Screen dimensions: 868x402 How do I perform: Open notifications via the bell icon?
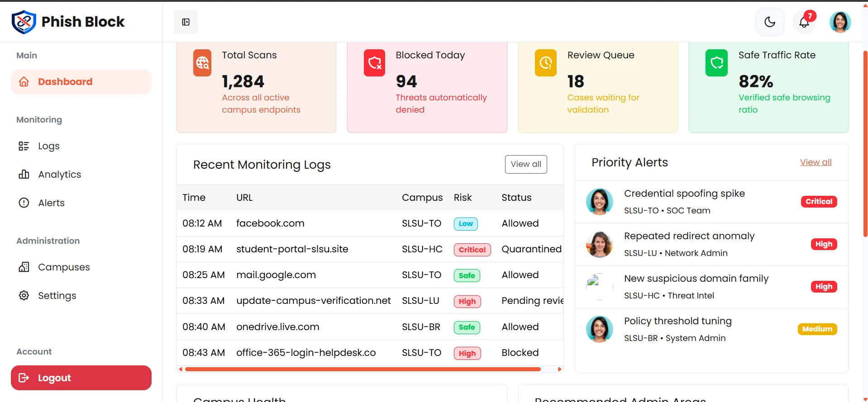pyautogui.click(x=804, y=22)
